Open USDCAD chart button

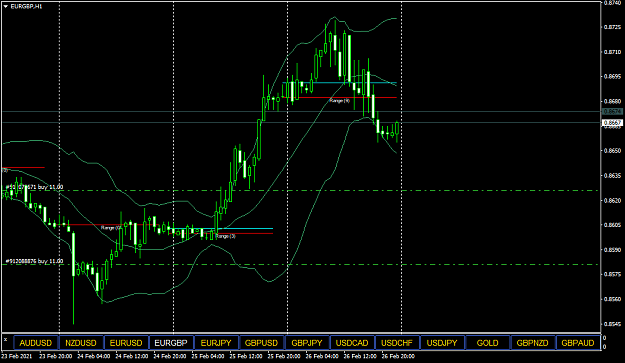pos(352,343)
